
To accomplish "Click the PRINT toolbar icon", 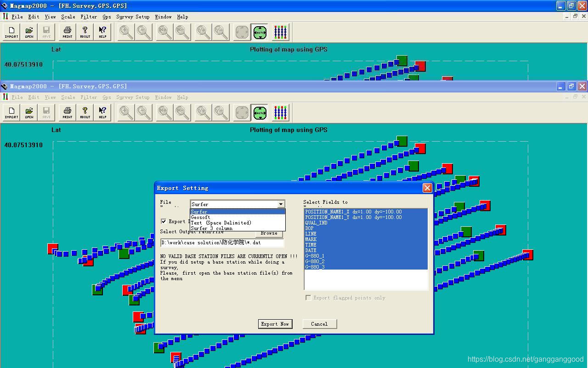I will [67, 112].
